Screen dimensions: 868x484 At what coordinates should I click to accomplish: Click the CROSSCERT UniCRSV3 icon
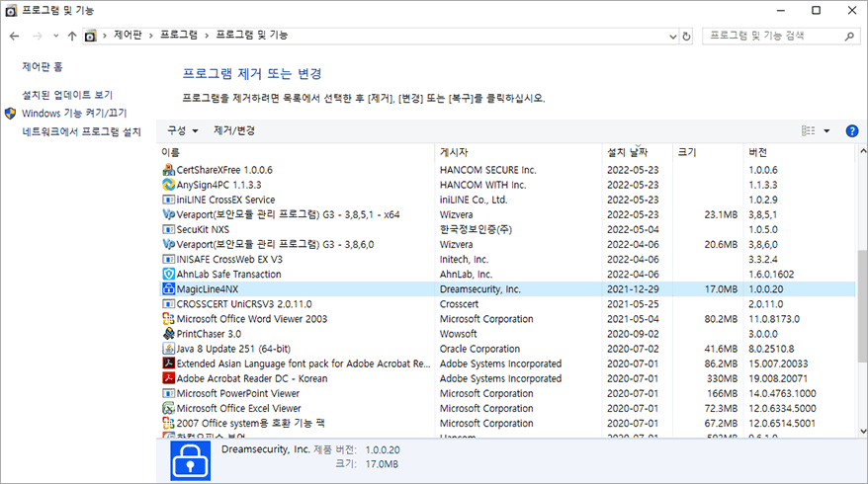click(168, 304)
